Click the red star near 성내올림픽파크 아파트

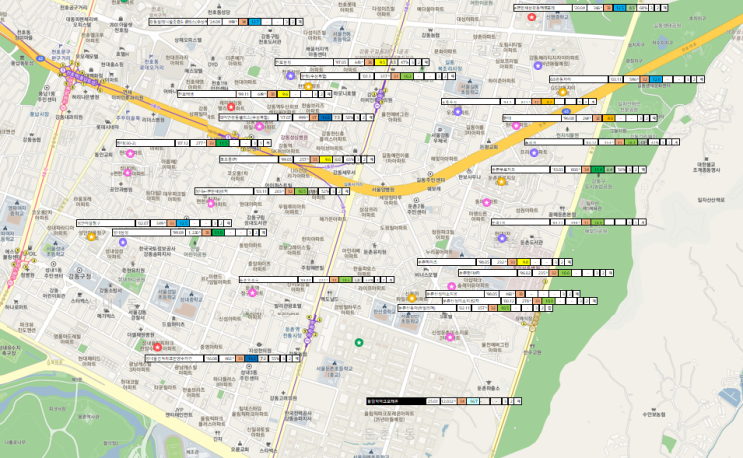(x=158, y=347)
